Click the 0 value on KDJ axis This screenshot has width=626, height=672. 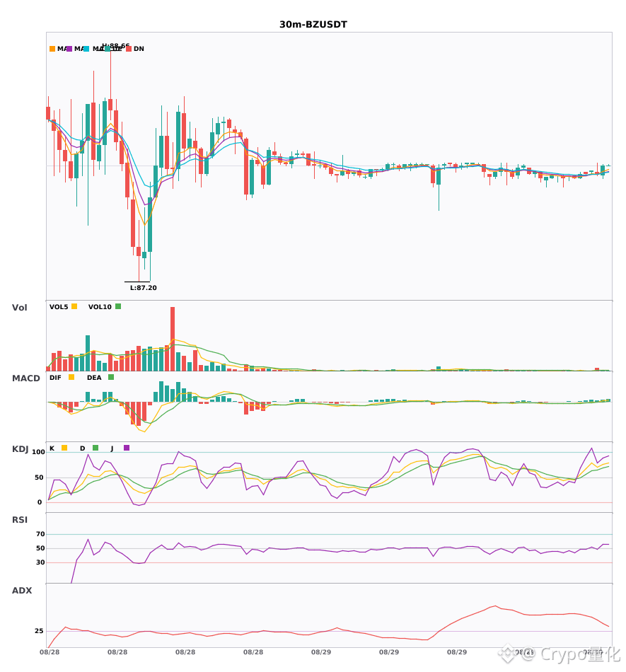(40, 502)
